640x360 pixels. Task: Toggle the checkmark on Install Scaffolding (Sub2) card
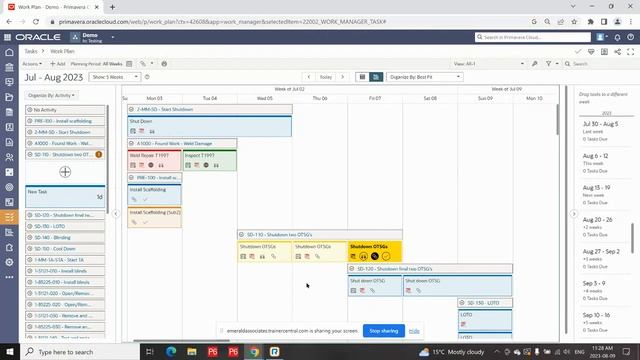[145, 222]
